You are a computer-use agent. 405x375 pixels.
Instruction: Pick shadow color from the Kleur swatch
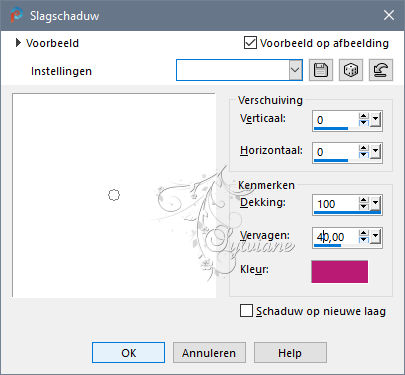340,272
